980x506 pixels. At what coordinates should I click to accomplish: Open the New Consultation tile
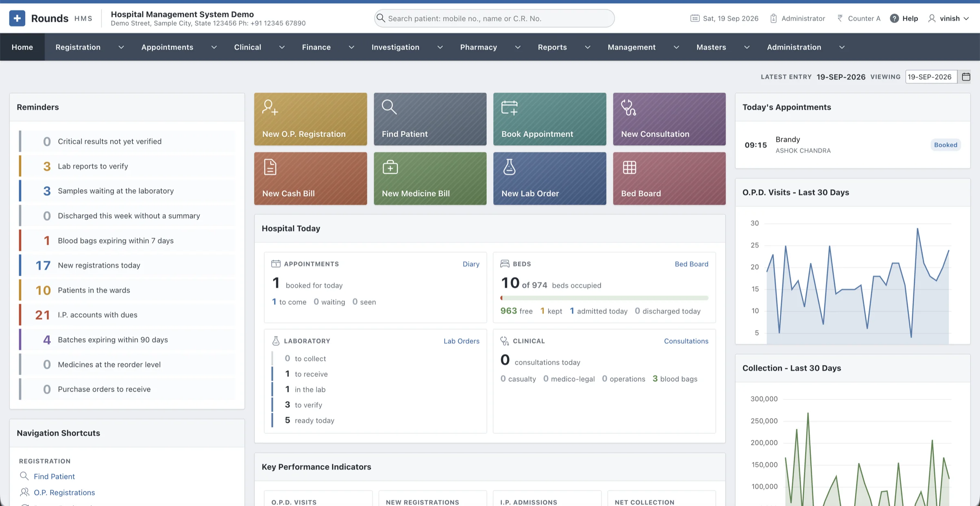[669, 119]
